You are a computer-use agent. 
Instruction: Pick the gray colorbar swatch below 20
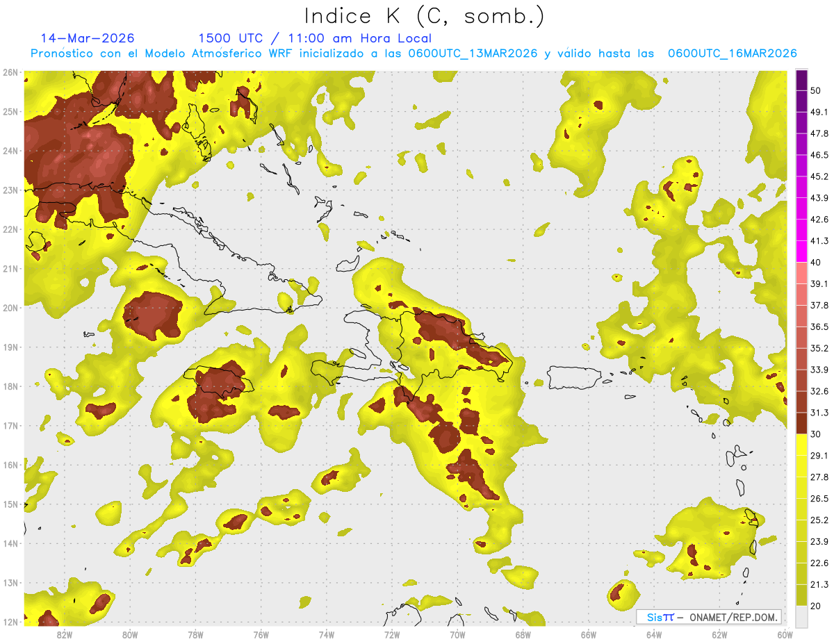[x=801, y=616]
